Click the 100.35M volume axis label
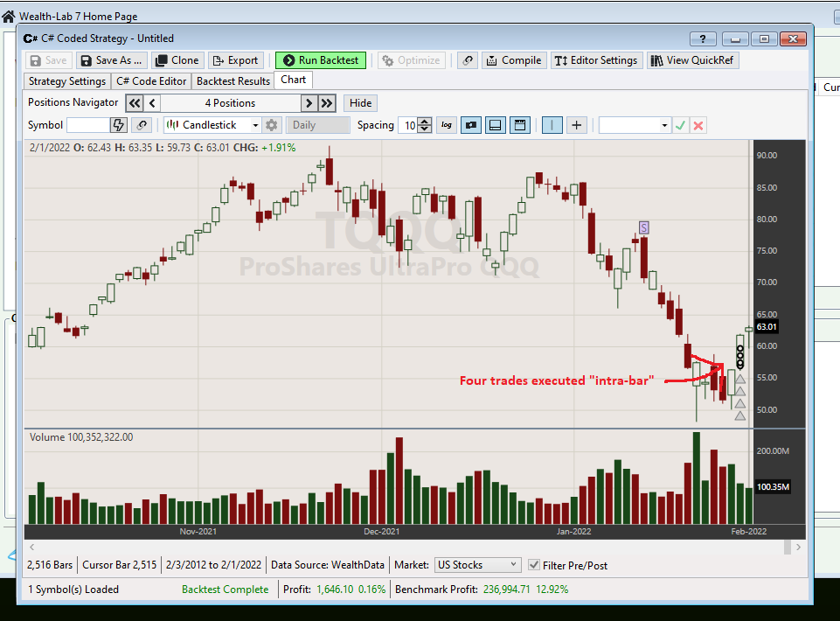Image resolution: width=840 pixels, height=621 pixels. point(773,487)
